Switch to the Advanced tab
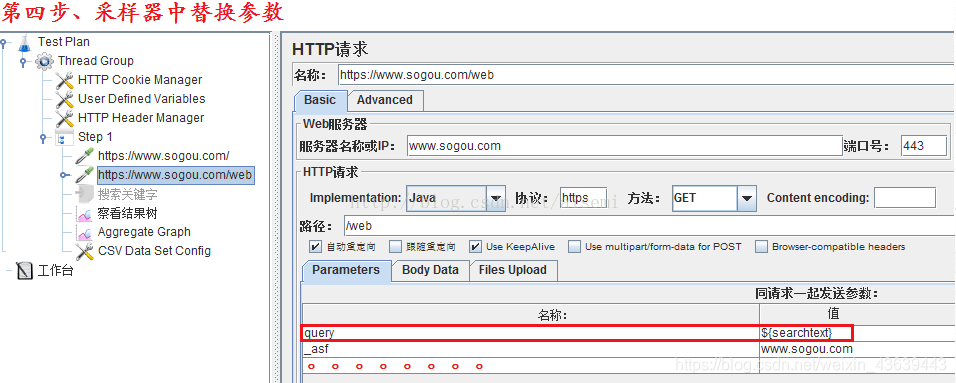956x383 pixels. pyautogui.click(x=385, y=100)
